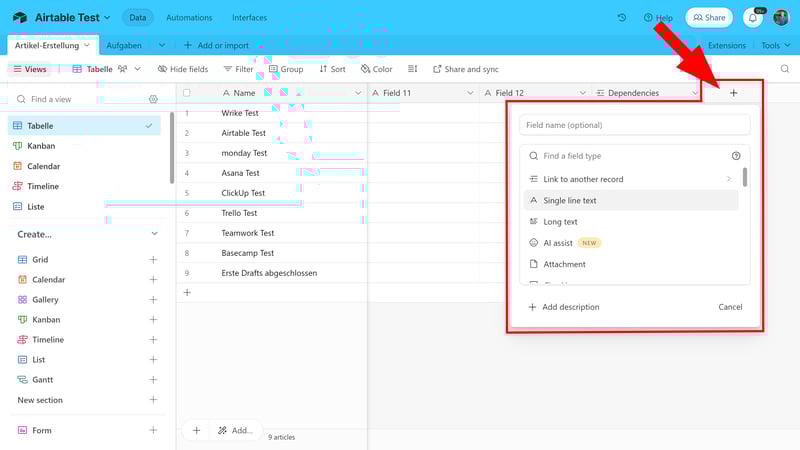Open the search magnifier in toolbar
The width and height of the screenshot is (800, 450).
[785, 69]
